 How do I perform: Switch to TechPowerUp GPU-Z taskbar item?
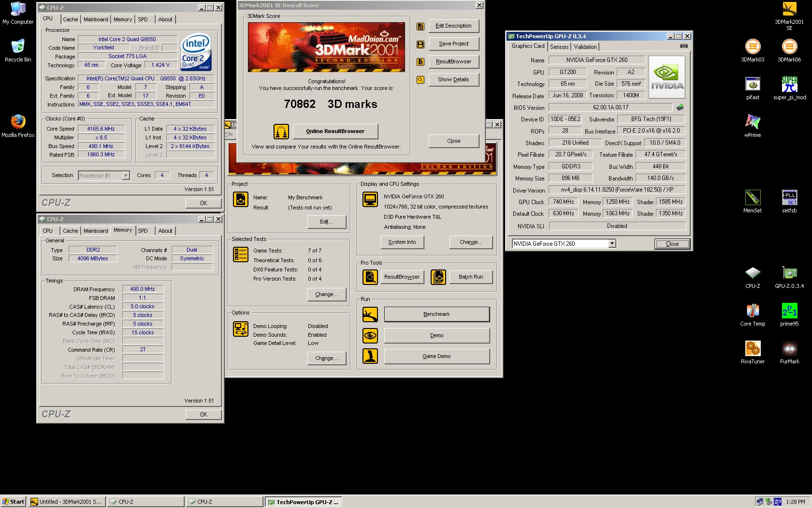pyautogui.click(x=303, y=502)
